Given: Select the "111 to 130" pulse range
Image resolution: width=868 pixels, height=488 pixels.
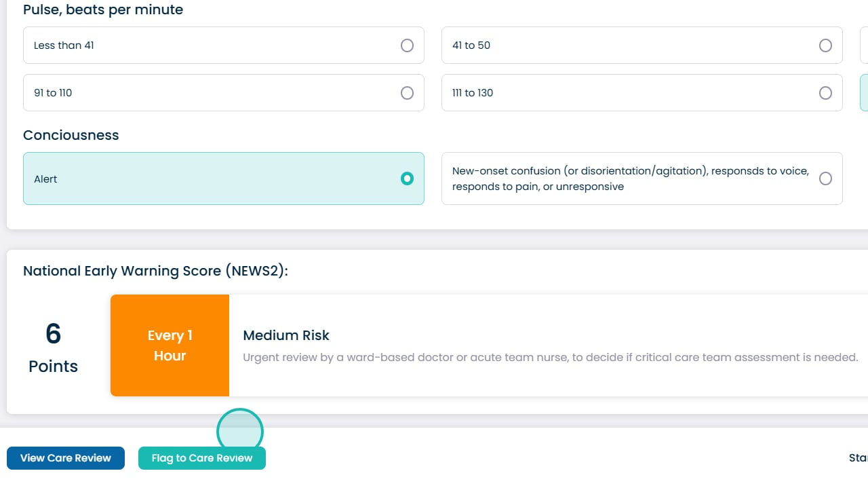Looking at the screenshot, I should 642,93.
